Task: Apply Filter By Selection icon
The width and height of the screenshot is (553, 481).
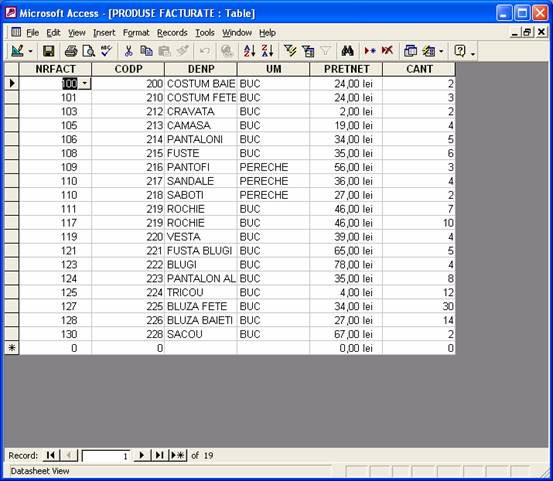Action: 290,51
